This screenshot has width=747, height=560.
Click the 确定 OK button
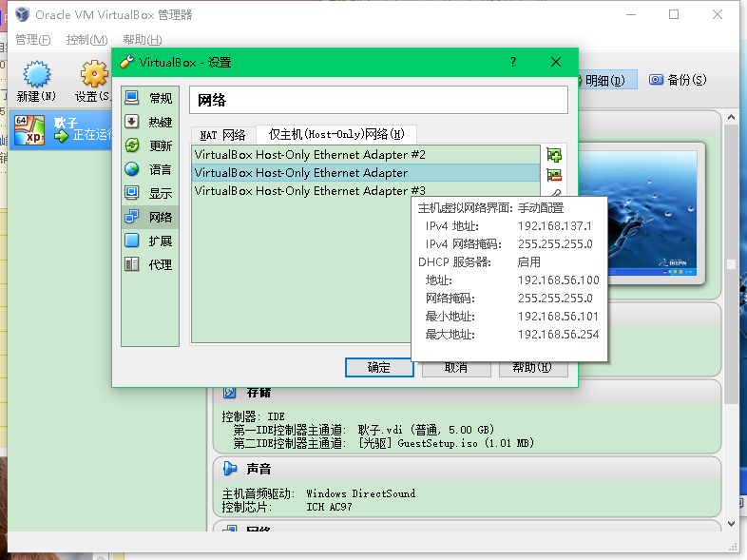[379, 367]
